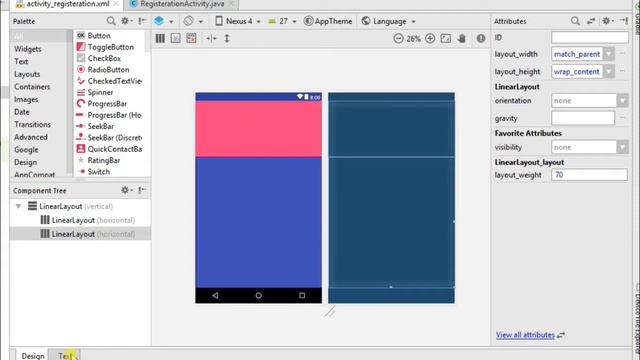Click zoom to fit screen icon
The width and height of the screenshot is (640, 360).
(x=446, y=38)
